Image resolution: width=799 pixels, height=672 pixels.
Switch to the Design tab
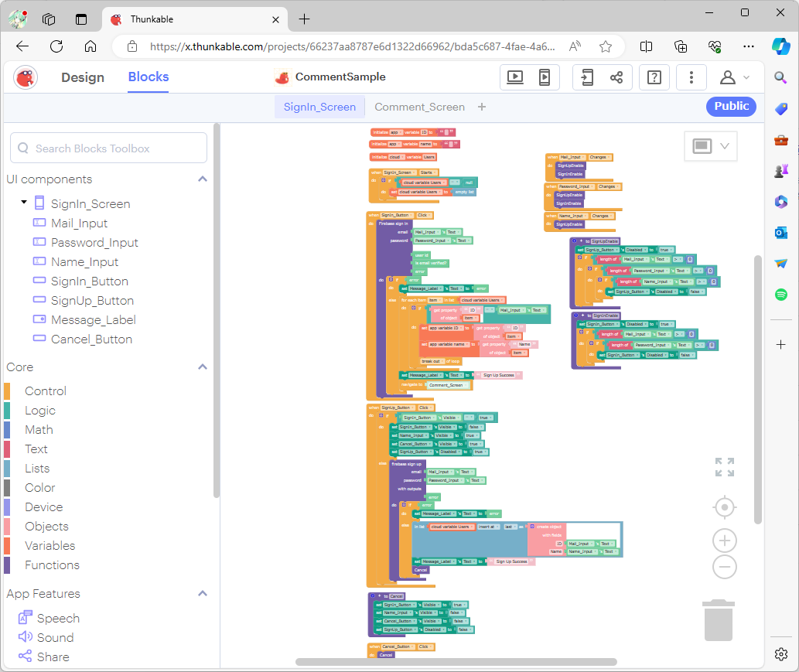point(83,77)
